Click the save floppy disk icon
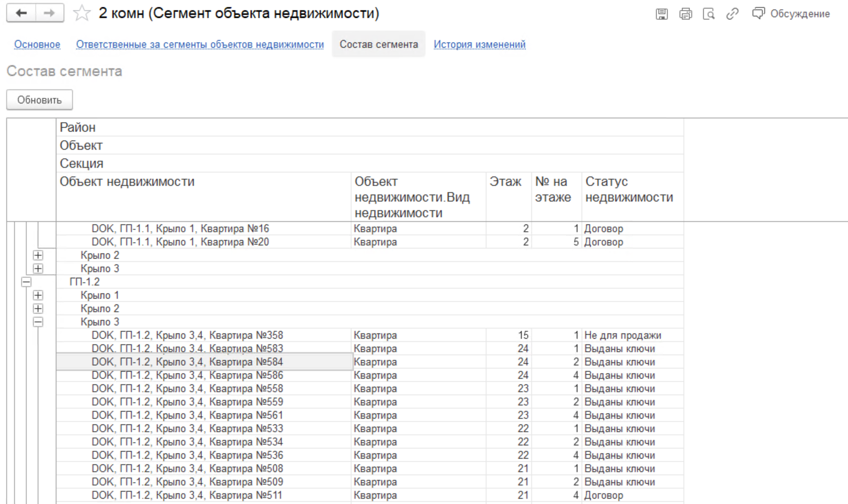 (x=662, y=14)
